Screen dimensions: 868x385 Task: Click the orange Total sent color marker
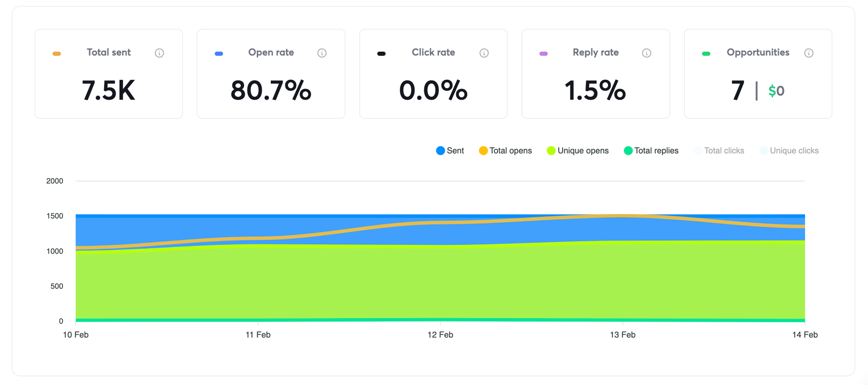(x=56, y=53)
